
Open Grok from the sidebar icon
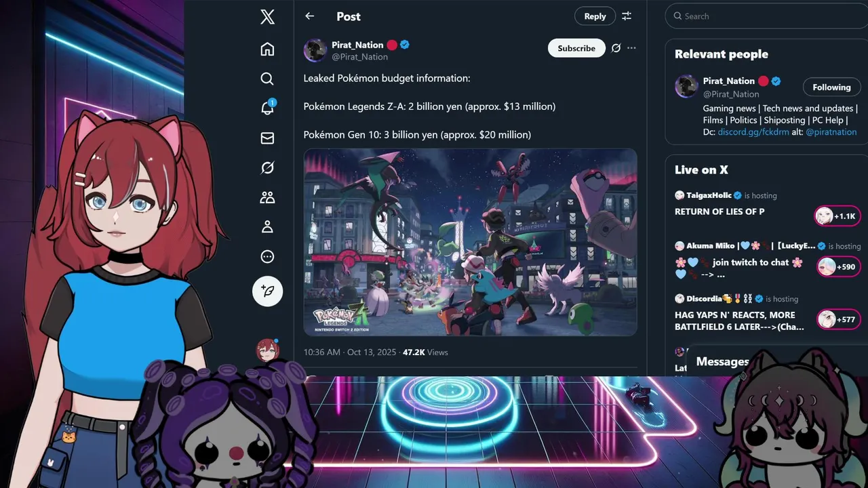point(267,167)
